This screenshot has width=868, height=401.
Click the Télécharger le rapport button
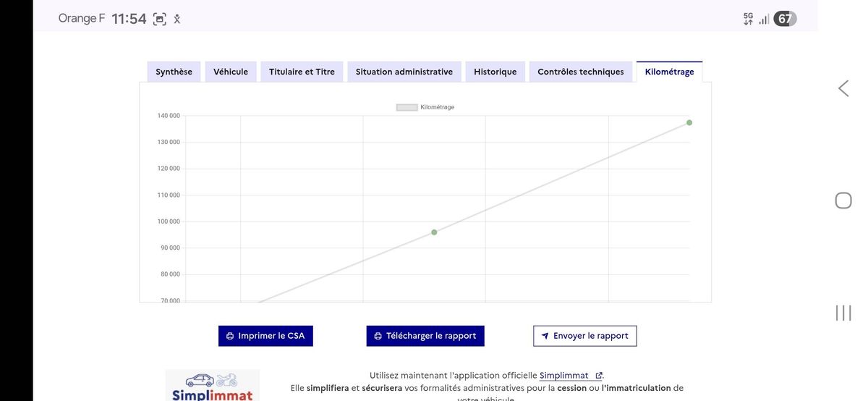tap(425, 336)
